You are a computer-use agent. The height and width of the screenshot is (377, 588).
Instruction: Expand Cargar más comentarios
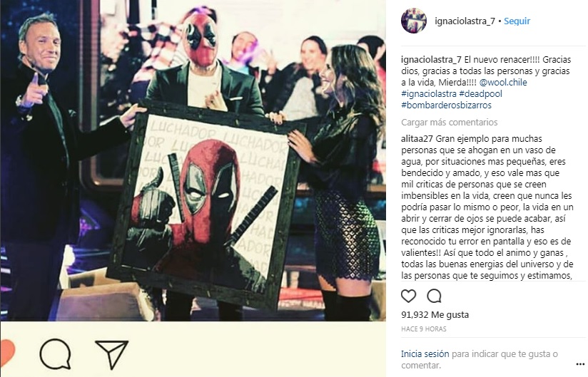coord(450,123)
